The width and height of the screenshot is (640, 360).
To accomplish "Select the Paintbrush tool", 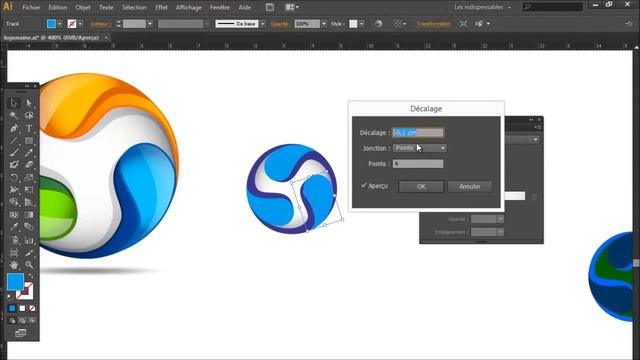I will (14, 153).
